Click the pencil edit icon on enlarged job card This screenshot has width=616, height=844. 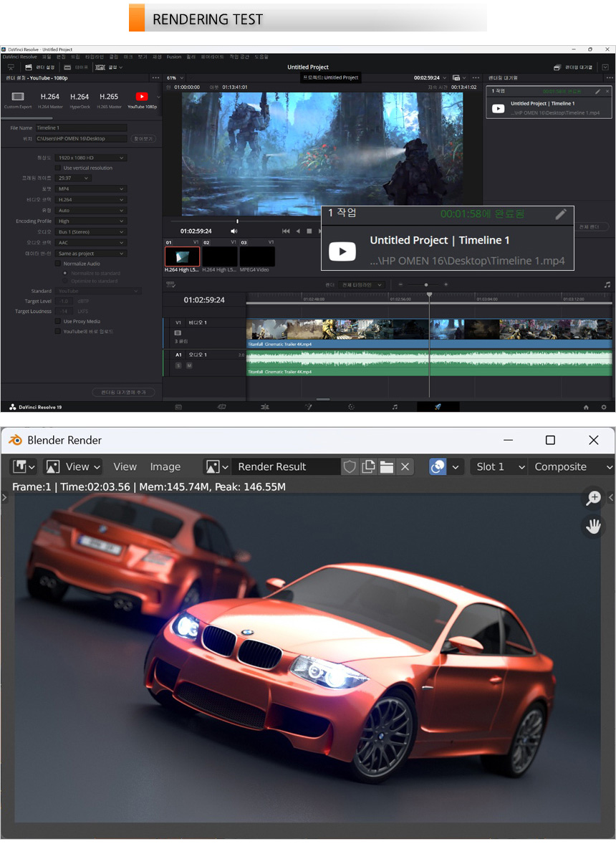click(x=561, y=214)
